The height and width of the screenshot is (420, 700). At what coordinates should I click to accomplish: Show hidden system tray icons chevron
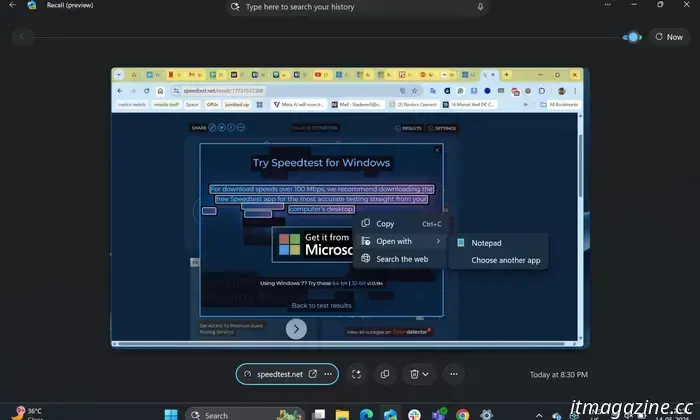[539, 415]
